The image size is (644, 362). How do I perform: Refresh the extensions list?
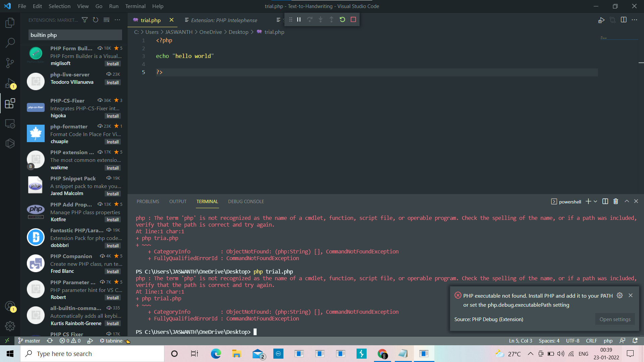(x=96, y=20)
